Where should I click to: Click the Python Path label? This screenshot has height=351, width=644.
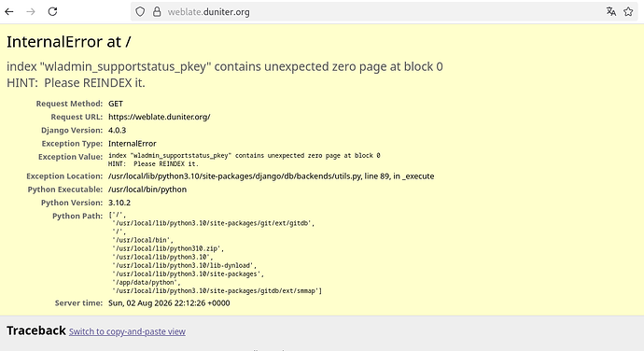pos(77,217)
